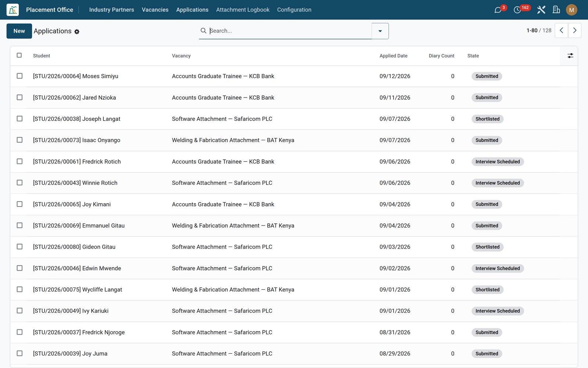Viewport: 588px width, 368px height.
Task: Click Wycliffe Langat's Shortlisted state badge
Action: [x=487, y=290]
